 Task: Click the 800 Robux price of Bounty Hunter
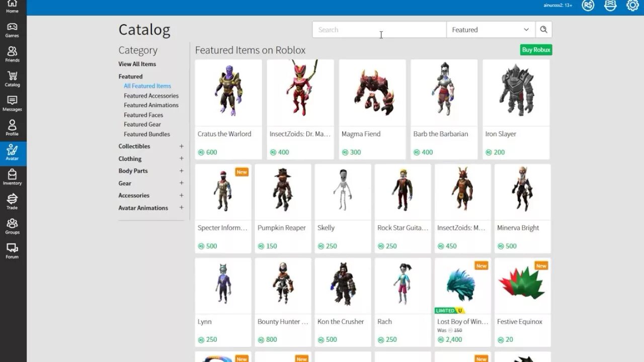pos(267,340)
